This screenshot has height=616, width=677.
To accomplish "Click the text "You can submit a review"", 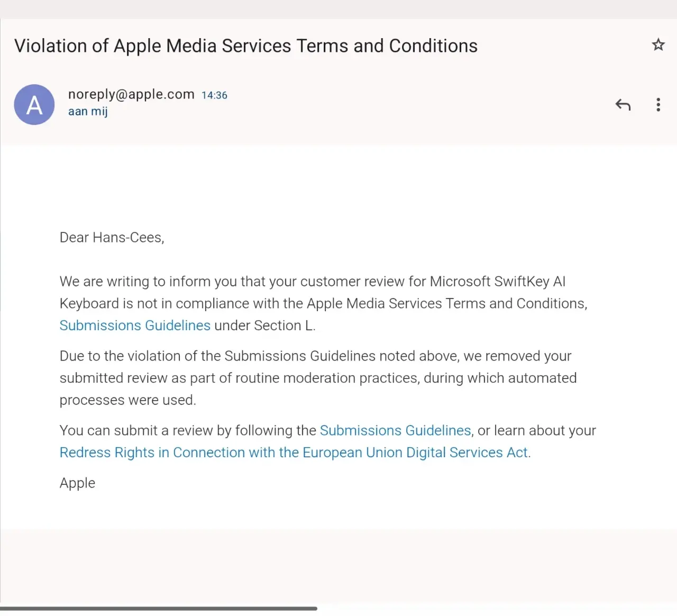I will (x=136, y=431).
